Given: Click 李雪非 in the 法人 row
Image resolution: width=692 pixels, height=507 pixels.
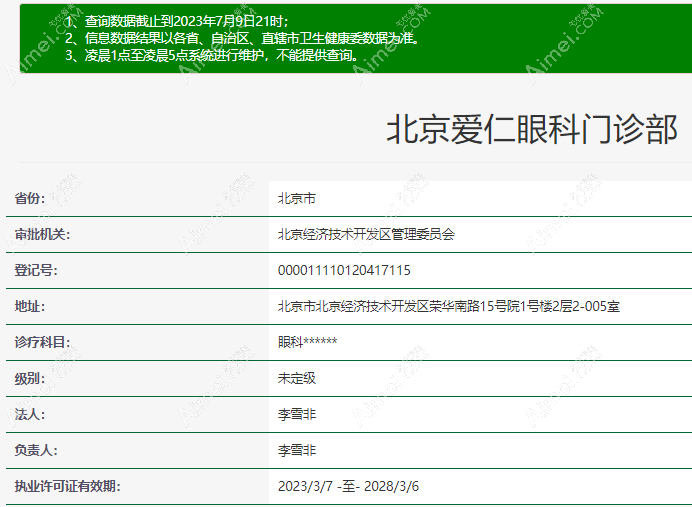Looking at the screenshot, I should pyautogui.click(x=297, y=414).
